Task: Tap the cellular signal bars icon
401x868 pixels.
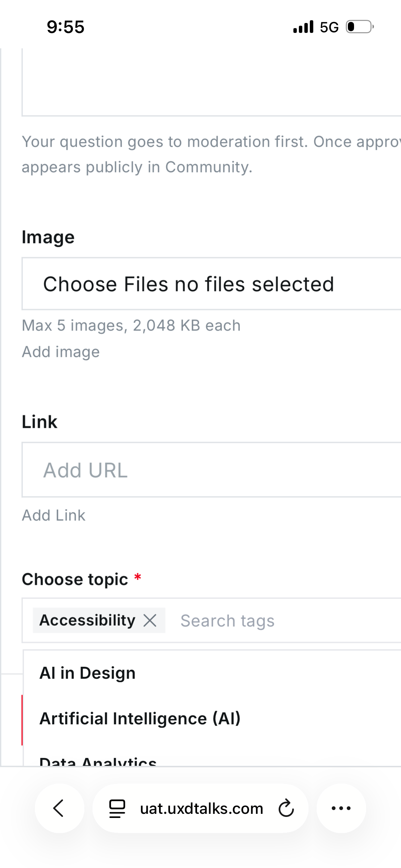Action: [303, 27]
